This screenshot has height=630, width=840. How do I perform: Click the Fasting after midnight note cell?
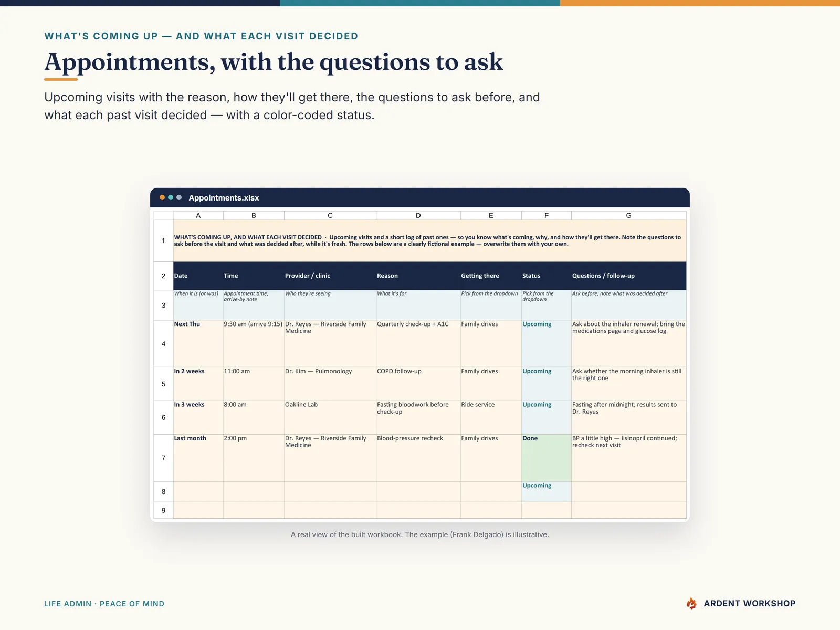click(x=628, y=417)
